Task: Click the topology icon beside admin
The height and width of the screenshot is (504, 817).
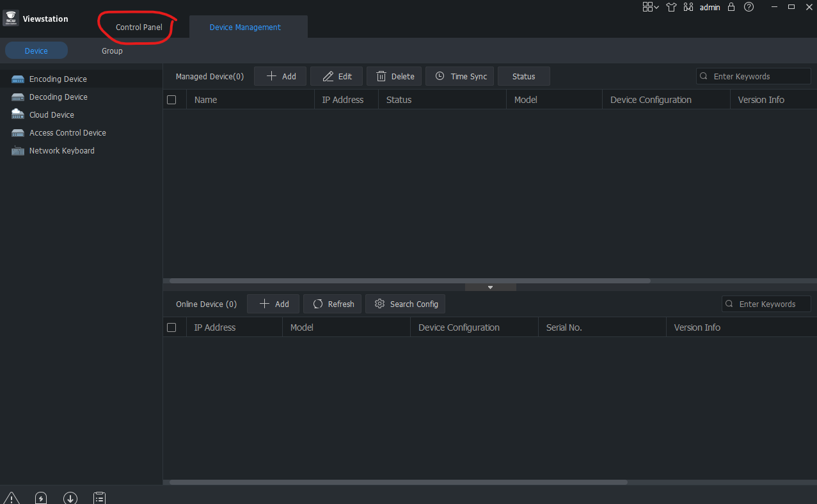Action: click(x=688, y=7)
